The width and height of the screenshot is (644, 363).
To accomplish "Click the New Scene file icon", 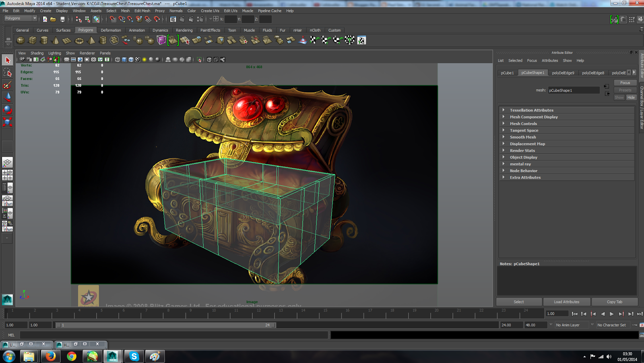I will click(x=45, y=19).
